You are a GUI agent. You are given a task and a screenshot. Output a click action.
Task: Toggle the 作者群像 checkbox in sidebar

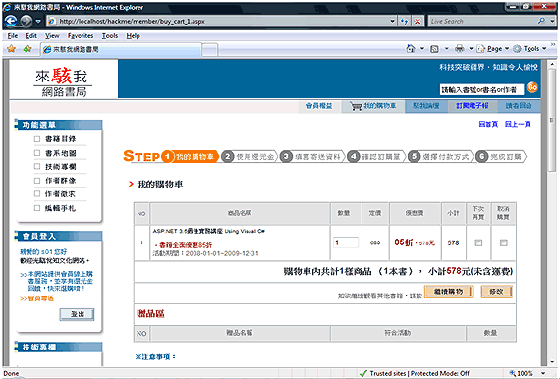click(37, 180)
